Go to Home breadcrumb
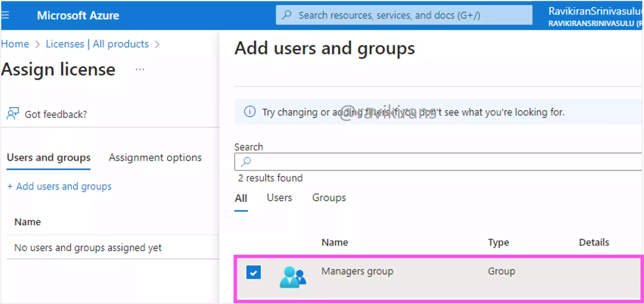This screenshot has height=304, width=644. pos(15,44)
